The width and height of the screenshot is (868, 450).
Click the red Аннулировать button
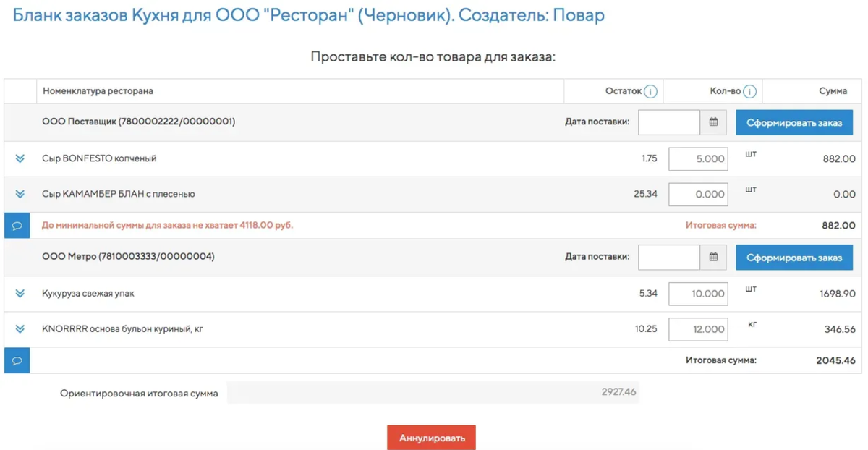[x=431, y=437]
